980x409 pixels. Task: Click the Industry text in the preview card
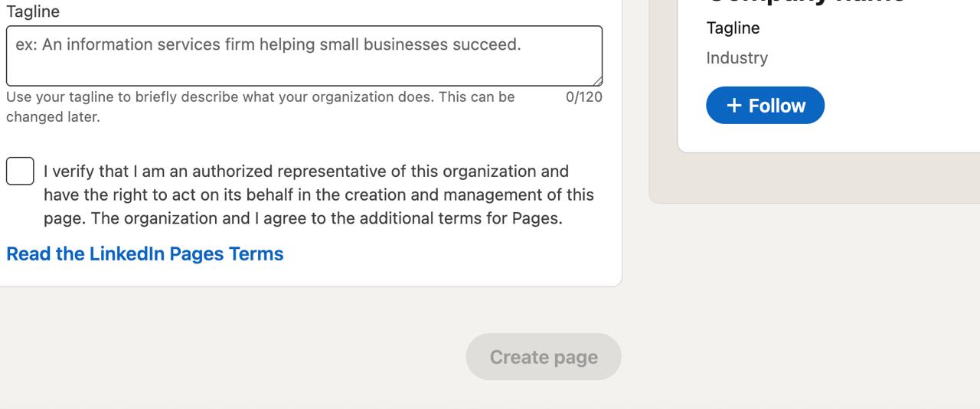pos(737,58)
